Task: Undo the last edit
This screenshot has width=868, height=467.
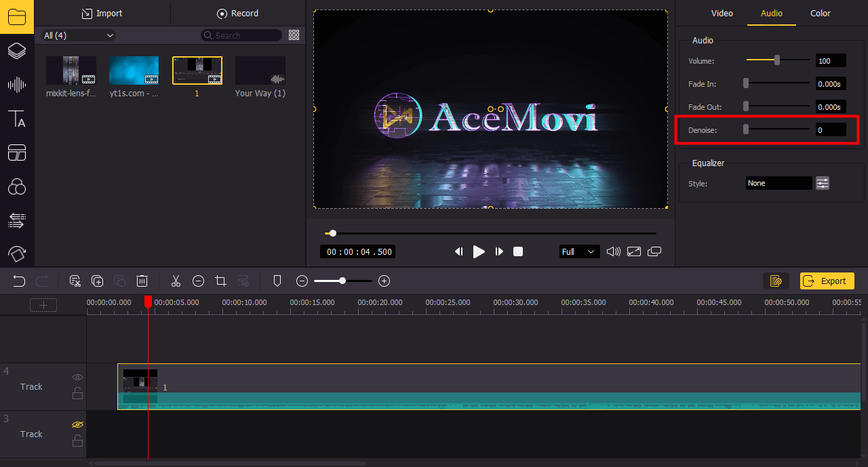Action: click(x=19, y=281)
